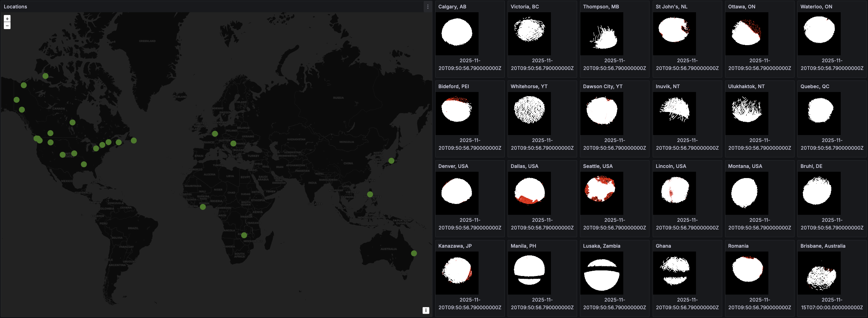Zoom in on the Locations map
The image size is (868, 318).
tap(7, 19)
